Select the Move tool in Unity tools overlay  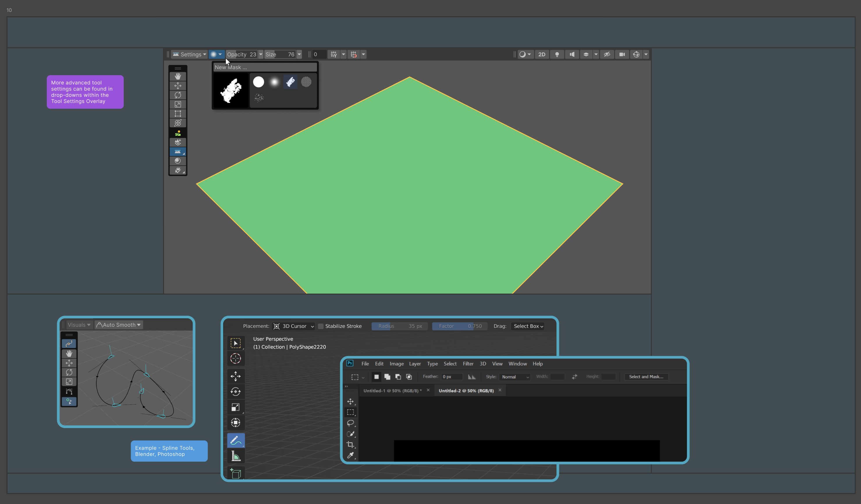178,86
